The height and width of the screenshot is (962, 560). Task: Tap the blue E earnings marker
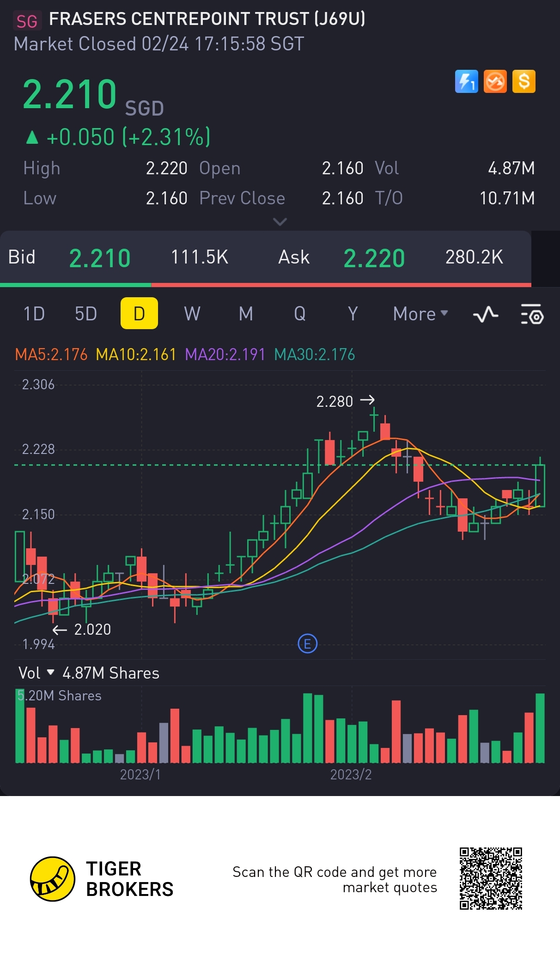(307, 643)
